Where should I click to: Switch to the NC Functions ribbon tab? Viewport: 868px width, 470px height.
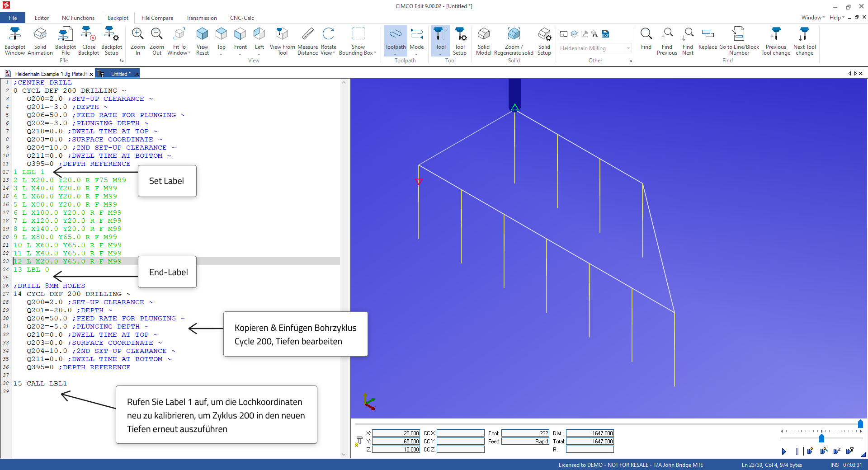pos(78,18)
